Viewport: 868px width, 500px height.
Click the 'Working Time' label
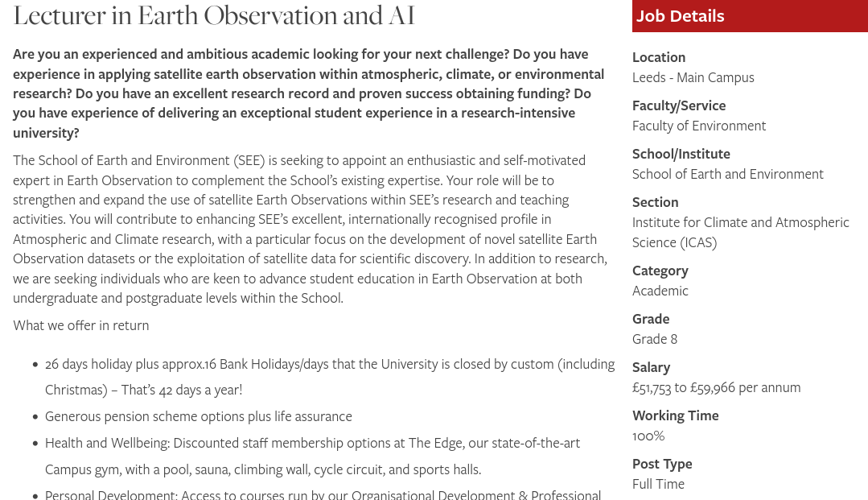pos(675,415)
